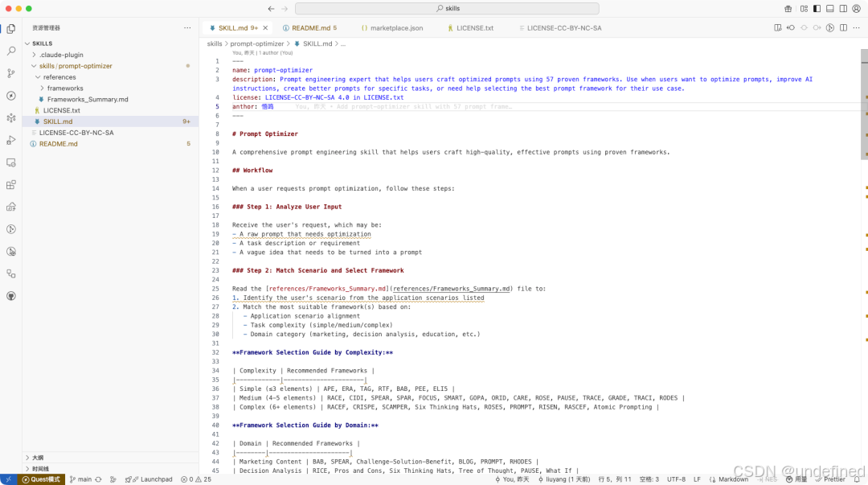Click the circular git graph icon in editor toolbar
Image resolution: width=868 pixels, height=485 pixels.
(829, 27)
